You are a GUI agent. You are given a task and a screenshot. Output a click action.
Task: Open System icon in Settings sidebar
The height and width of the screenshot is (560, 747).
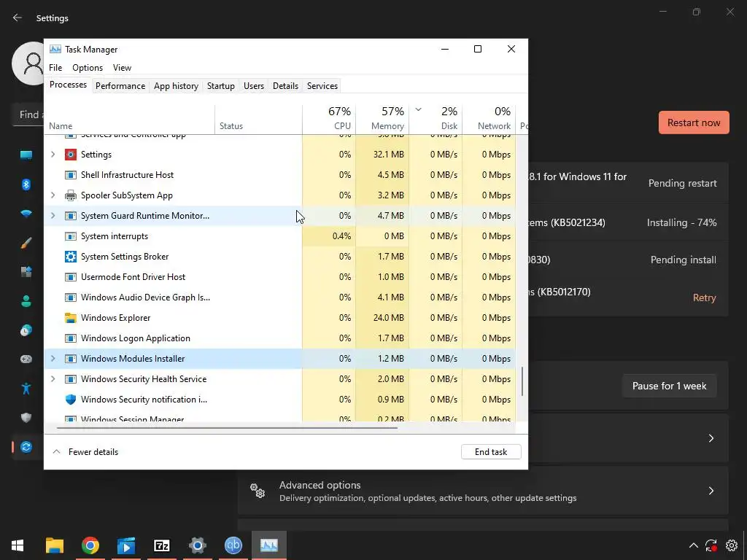(26, 155)
